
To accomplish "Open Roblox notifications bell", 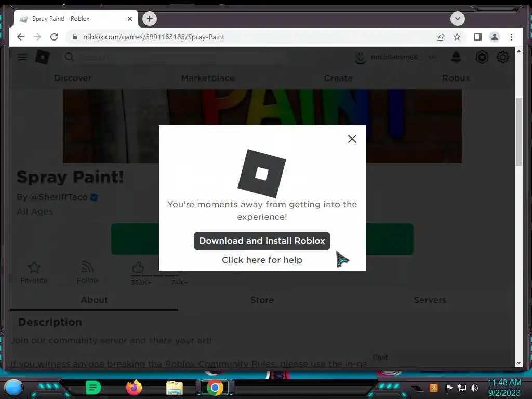I will (x=456, y=57).
